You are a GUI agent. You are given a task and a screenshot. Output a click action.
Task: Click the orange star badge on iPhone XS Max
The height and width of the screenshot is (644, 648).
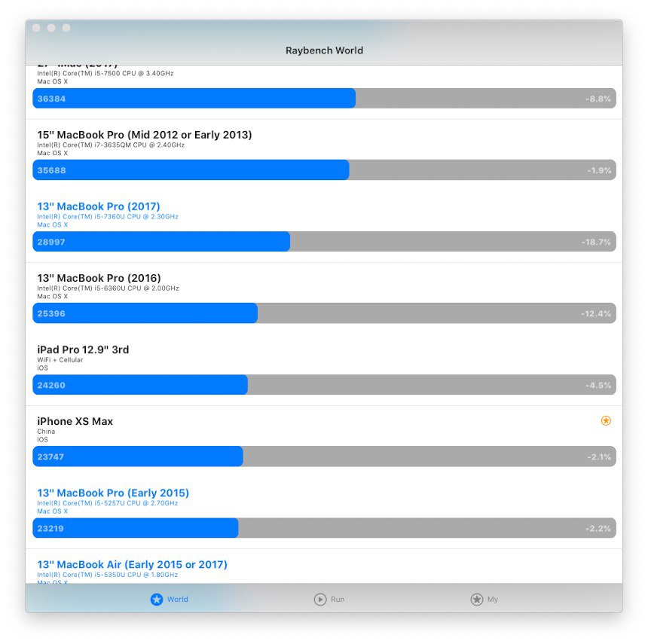pyautogui.click(x=606, y=420)
